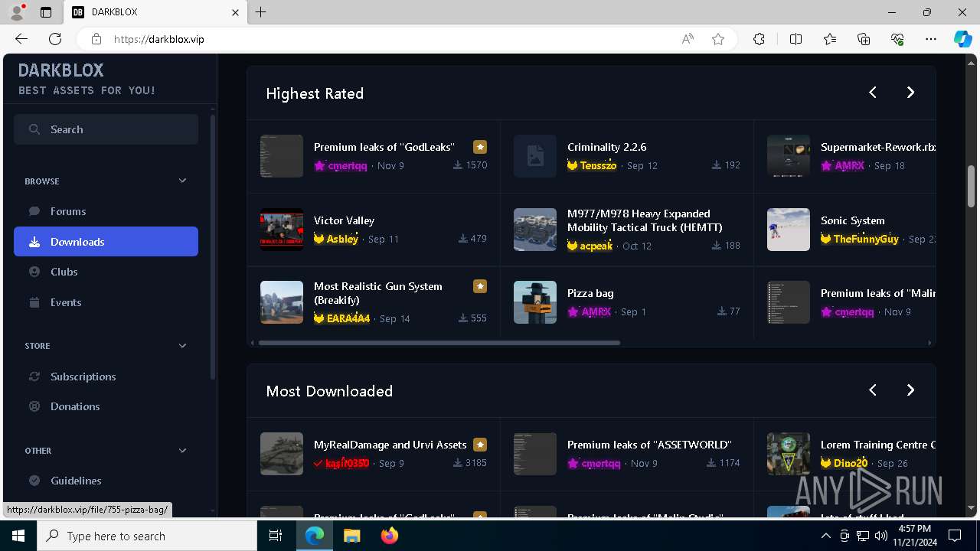Open the Pizza bag file

[x=590, y=293]
